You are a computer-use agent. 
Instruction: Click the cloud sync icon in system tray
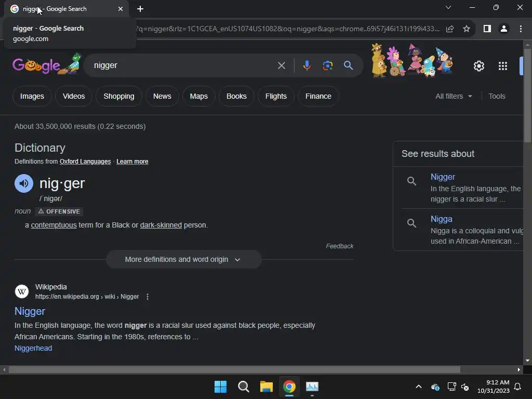(435, 387)
